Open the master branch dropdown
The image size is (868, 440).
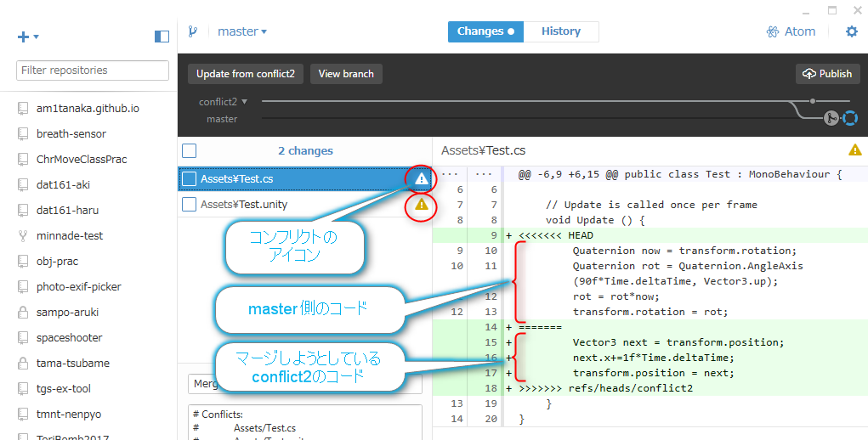pyautogui.click(x=242, y=31)
